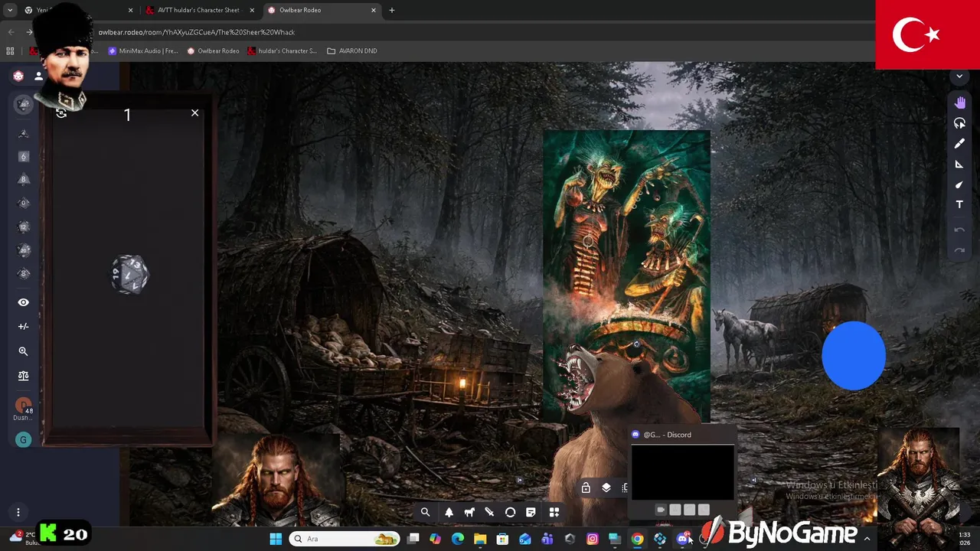Open the layers option for selected token

[606, 487]
